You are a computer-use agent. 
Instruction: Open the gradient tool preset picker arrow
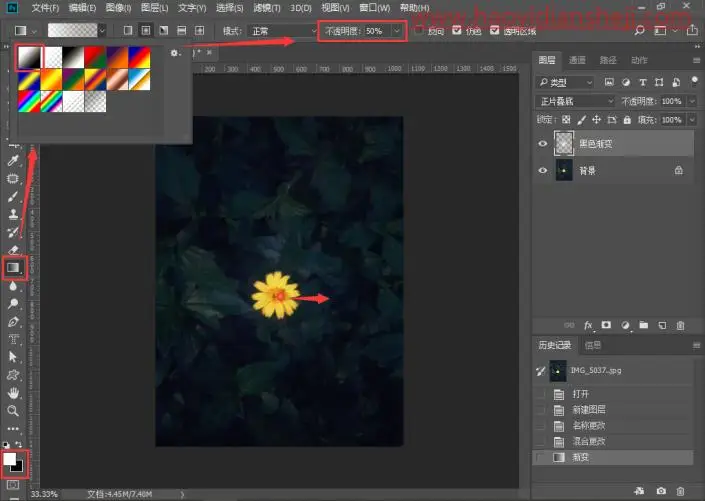34,31
